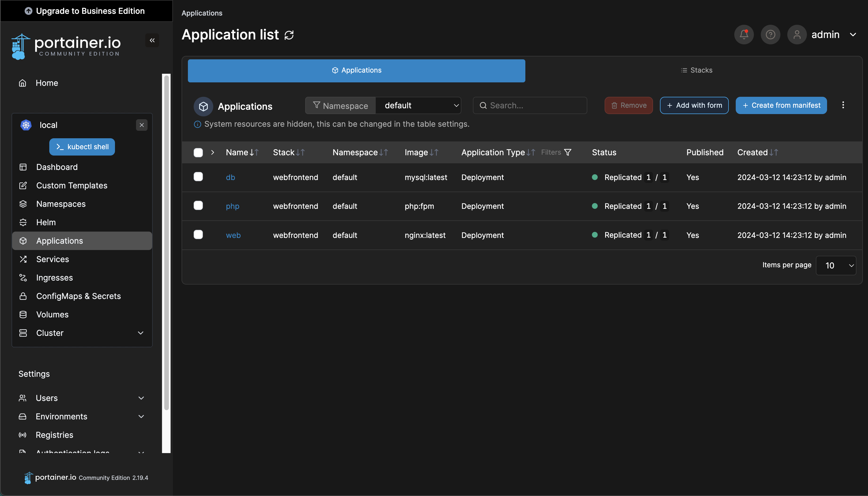Collapse the sidebar with double-chevron icon
This screenshot has height=496, width=868.
click(x=152, y=40)
